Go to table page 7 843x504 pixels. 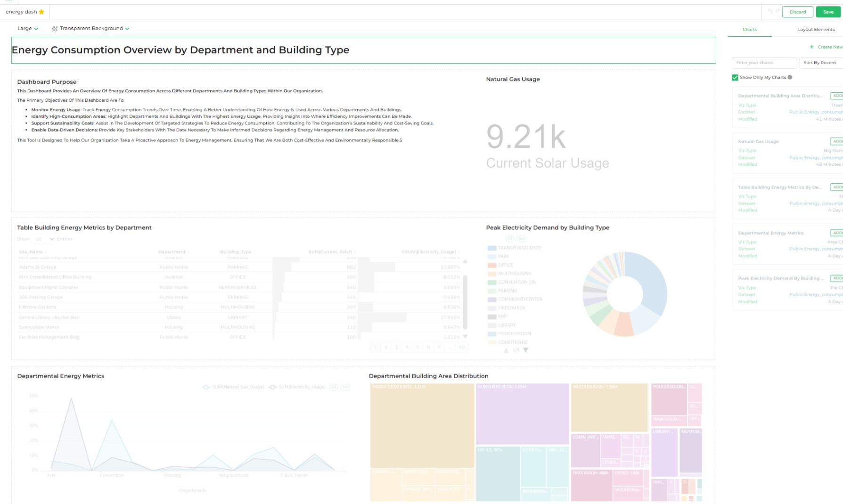click(439, 347)
